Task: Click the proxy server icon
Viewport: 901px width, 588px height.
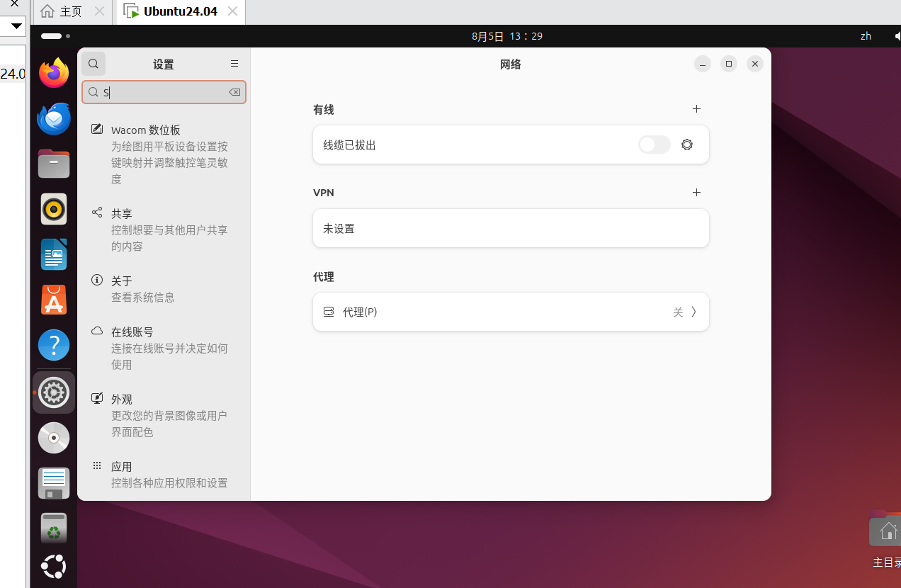Action: (329, 312)
